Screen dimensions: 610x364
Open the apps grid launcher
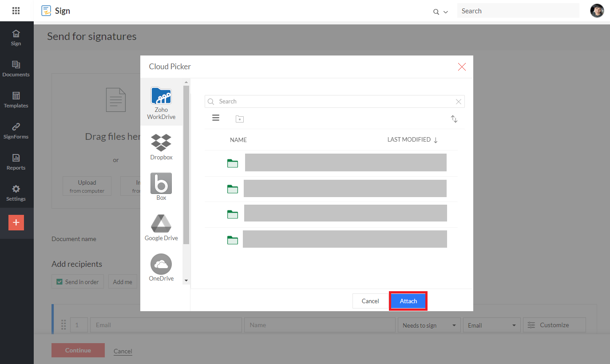[16, 11]
